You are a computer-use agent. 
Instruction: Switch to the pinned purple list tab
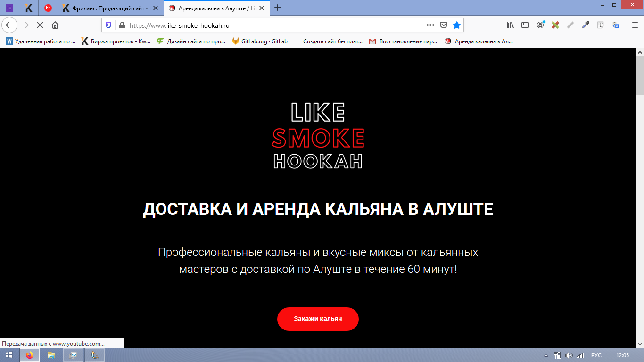9,8
